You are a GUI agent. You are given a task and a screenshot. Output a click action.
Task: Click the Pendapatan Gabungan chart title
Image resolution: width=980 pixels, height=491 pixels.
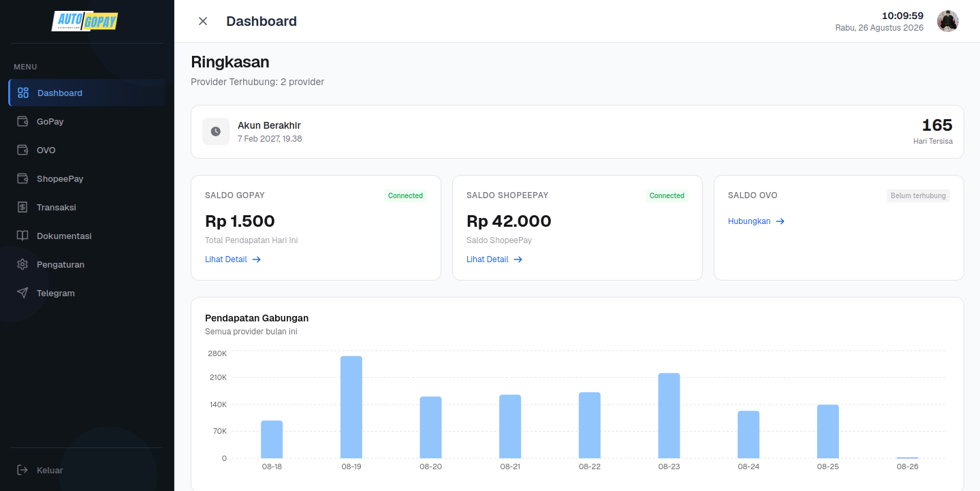257,318
